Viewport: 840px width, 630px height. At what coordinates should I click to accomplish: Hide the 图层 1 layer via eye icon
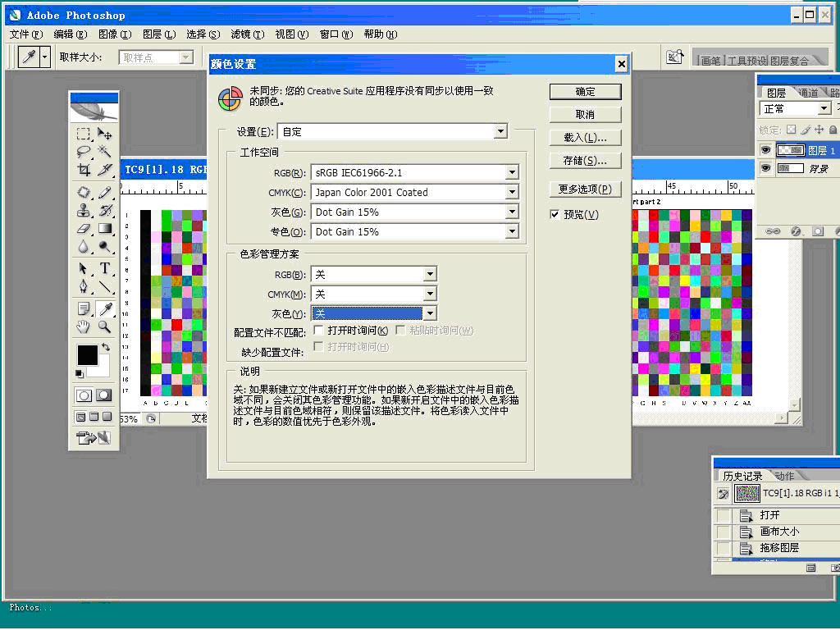click(x=765, y=151)
